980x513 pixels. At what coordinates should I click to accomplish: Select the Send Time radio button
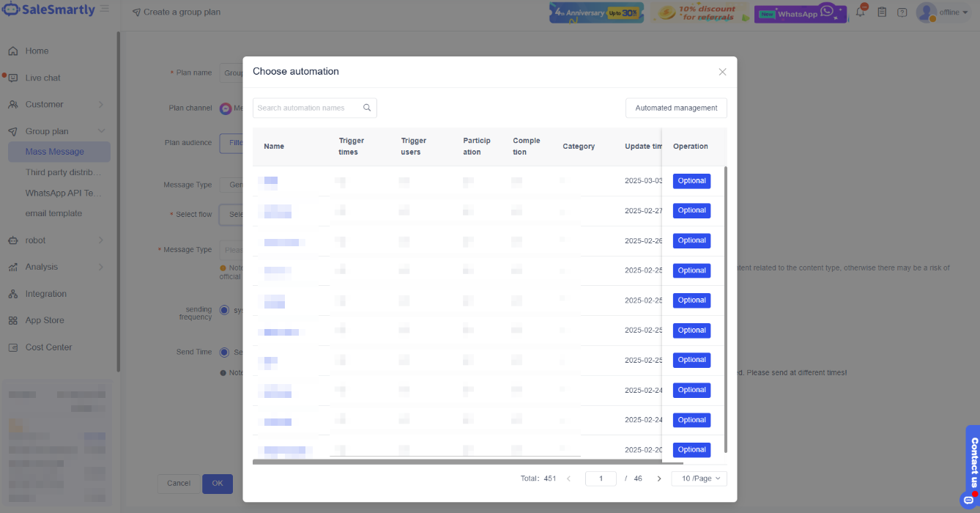click(x=224, y=352)
